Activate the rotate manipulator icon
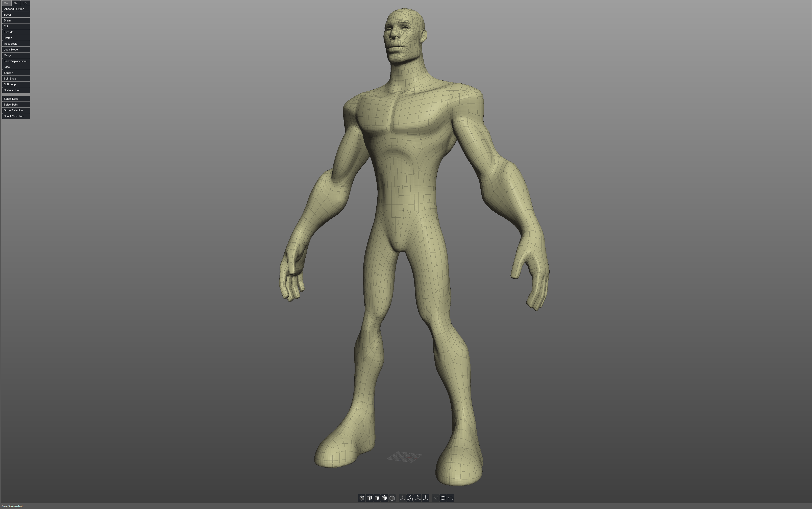The width and height of the screenshot is (812, 509). click(410, 498)
